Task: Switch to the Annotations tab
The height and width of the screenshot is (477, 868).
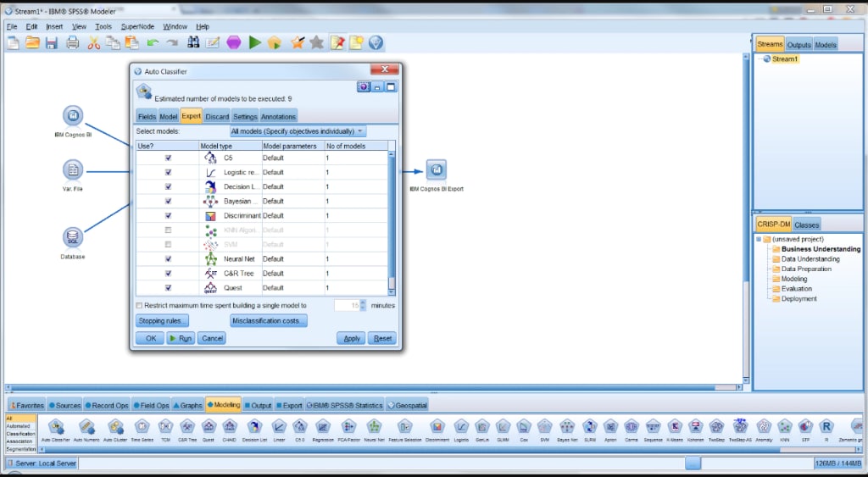Action: 278,116
